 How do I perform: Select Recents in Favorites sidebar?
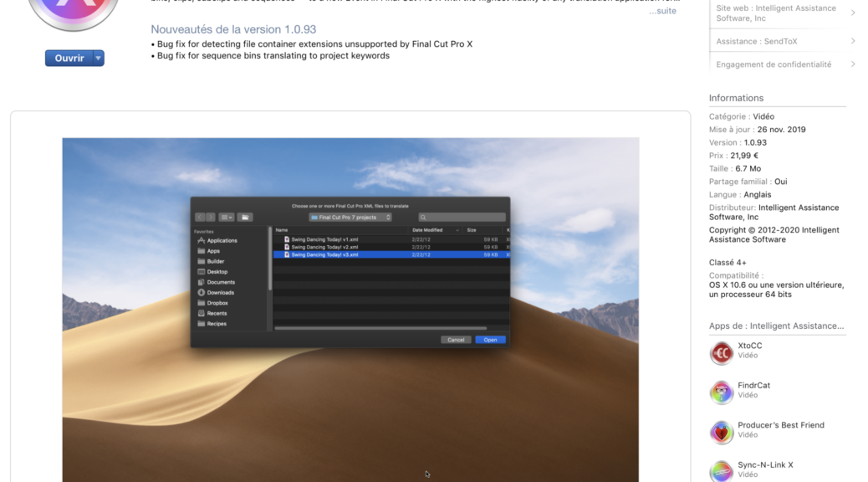pos(212,314)
